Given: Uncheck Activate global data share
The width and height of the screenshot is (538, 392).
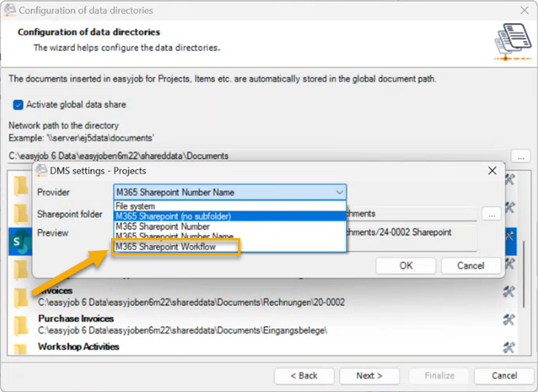Looking at the screenshot, I should pyautogui.click(x=17, y=105).
